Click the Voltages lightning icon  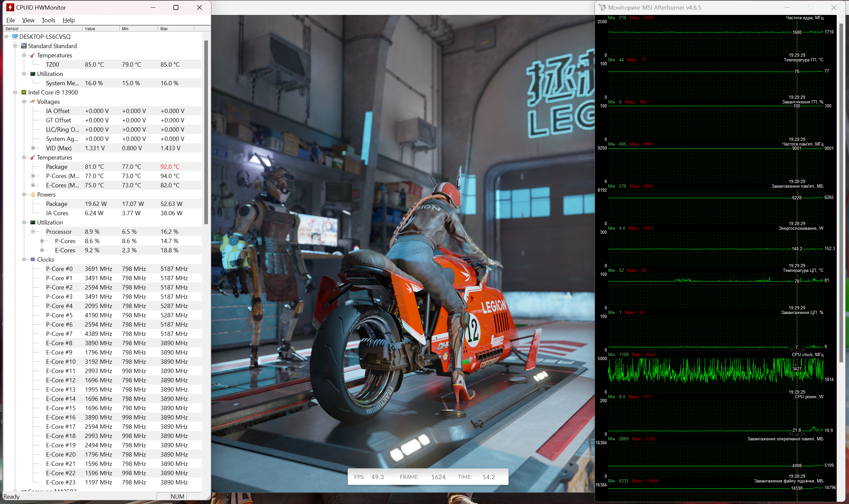pos(33,101)
